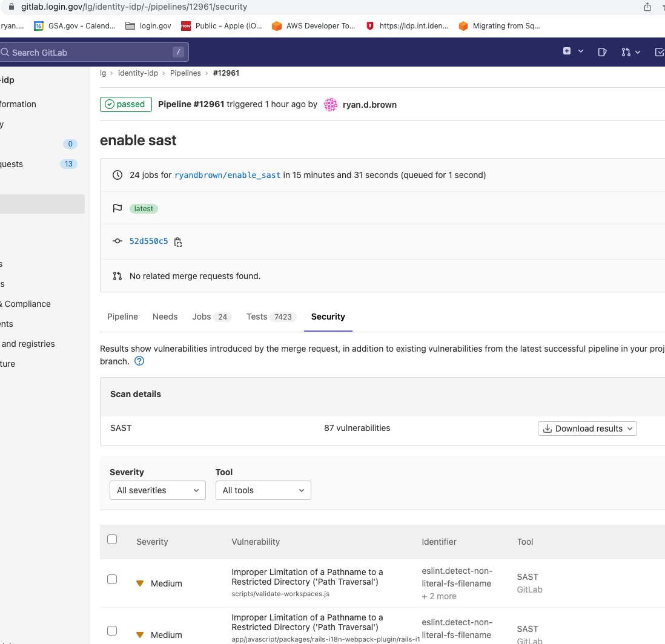
Task: Open the merge requests icon in navbar
Action: pos(626,52)
